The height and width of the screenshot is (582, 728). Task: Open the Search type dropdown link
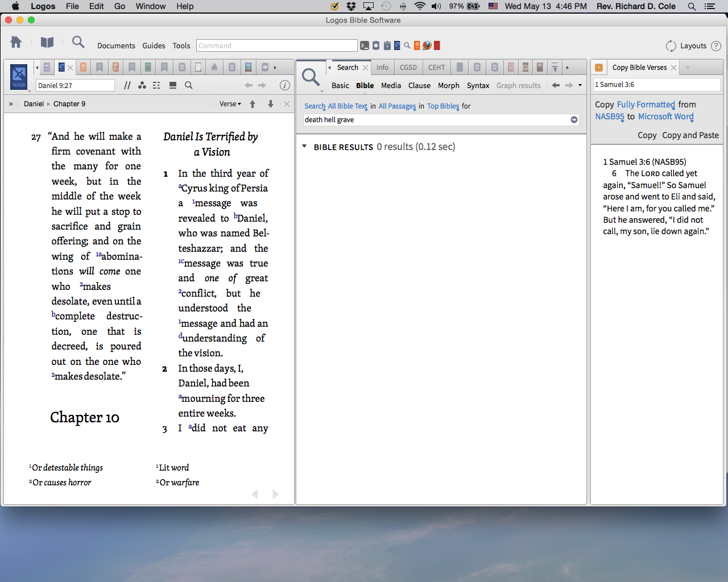pyautogui.click(x=315, y=106)
